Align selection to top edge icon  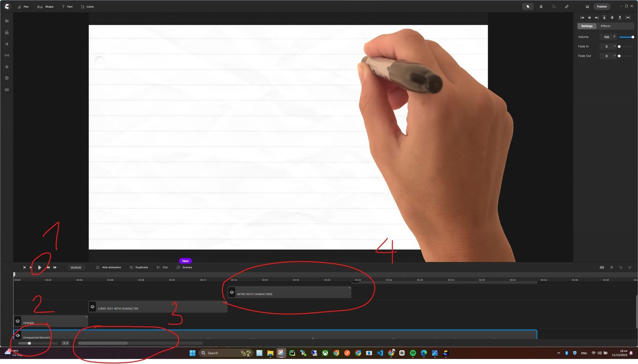point(604,18)
